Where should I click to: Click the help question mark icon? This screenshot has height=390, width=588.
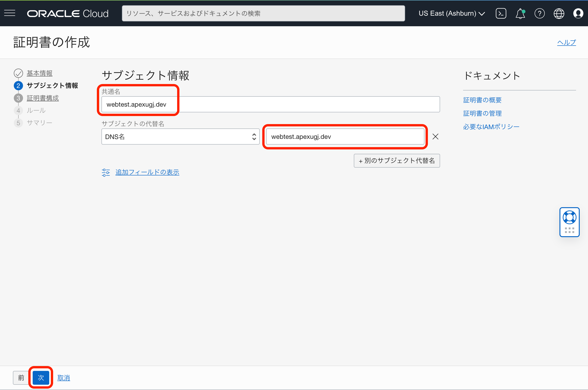click(x=539, y=13)
